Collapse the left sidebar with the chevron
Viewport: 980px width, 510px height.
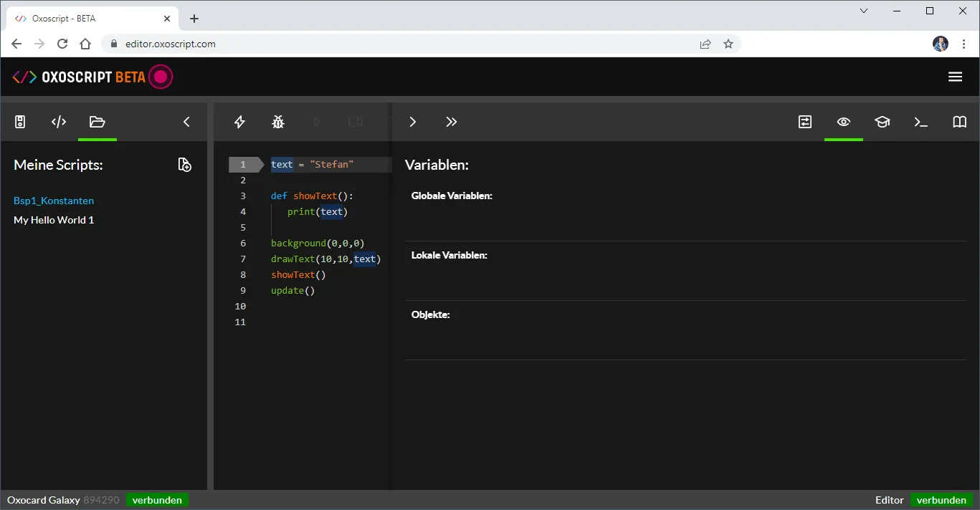186,122
